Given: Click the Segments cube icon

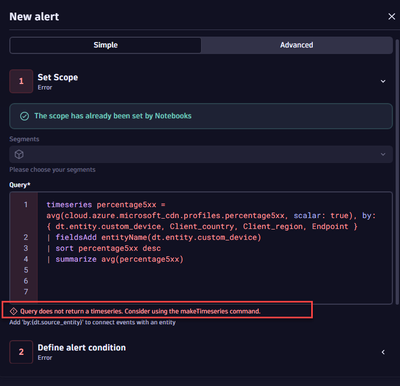Looking at the screenshot, I should tap(19, 154).
